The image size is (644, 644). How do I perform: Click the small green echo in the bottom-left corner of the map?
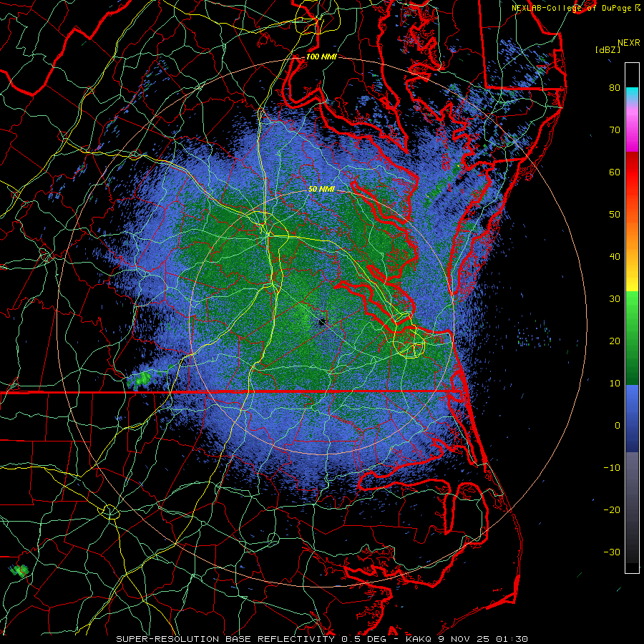click(x=19, y=570)
